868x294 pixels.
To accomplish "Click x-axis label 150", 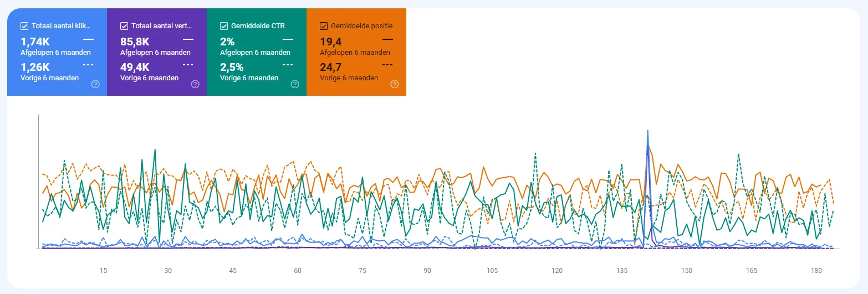I will click(687, 271).
